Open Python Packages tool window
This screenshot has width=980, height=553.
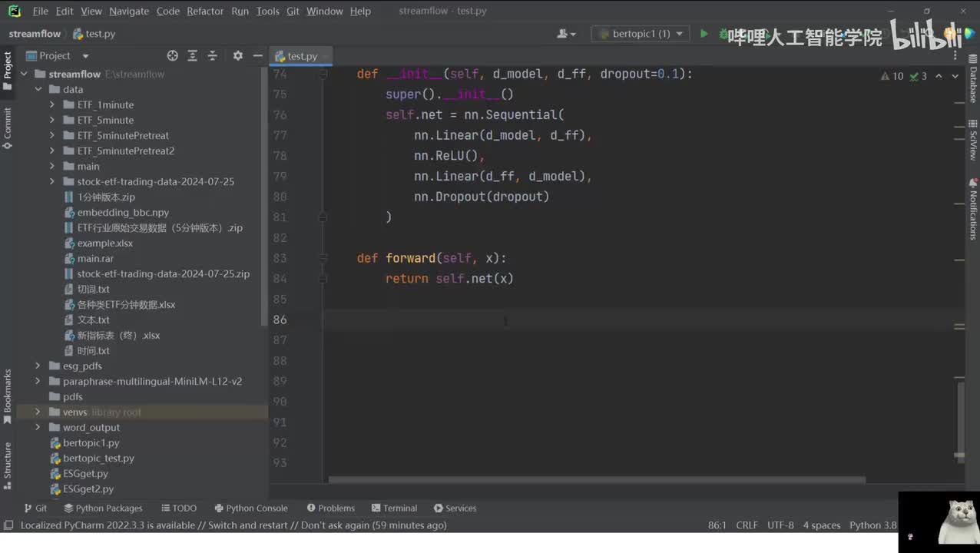103,508
